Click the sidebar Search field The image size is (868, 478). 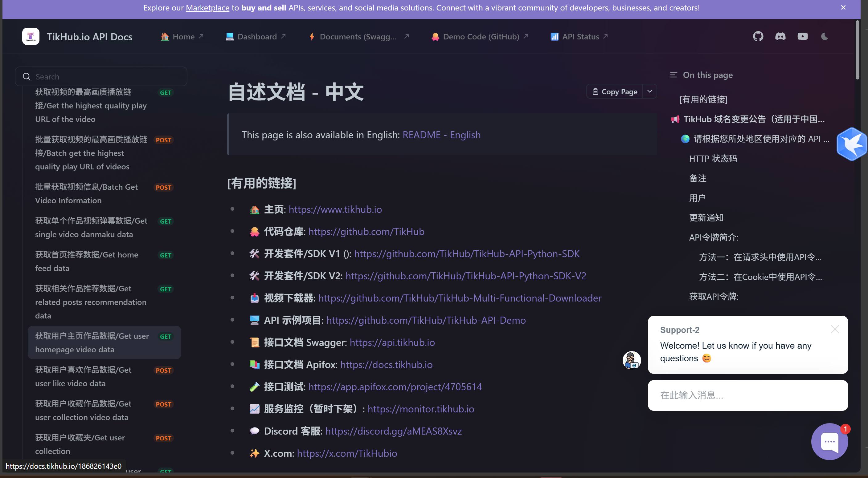click(x=101, y=76)
